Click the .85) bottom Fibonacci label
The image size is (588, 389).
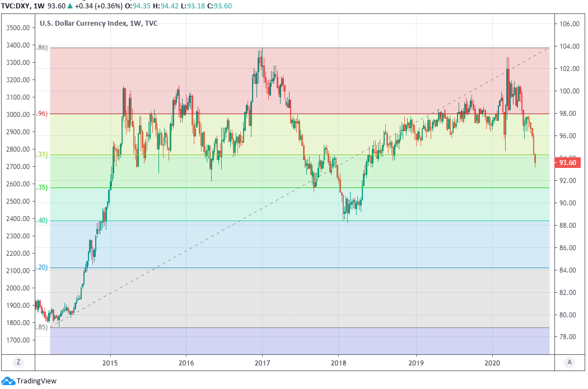coord(42,327)
